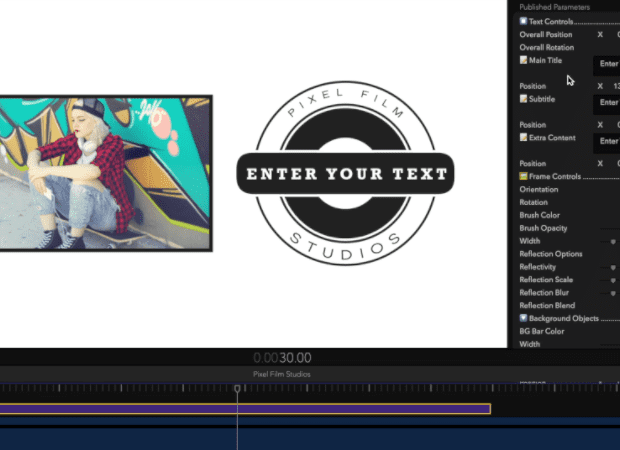Click the ENTER YOUR TEXT banner in viewer
Image resolution: width=620 pixels, height=450 pixels.
point(345,174)
